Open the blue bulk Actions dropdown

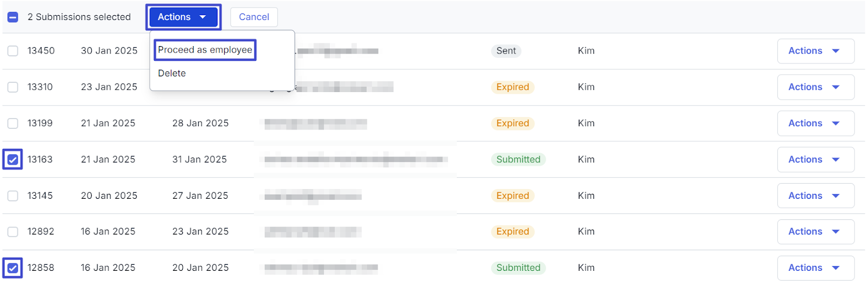pos(183,17)
